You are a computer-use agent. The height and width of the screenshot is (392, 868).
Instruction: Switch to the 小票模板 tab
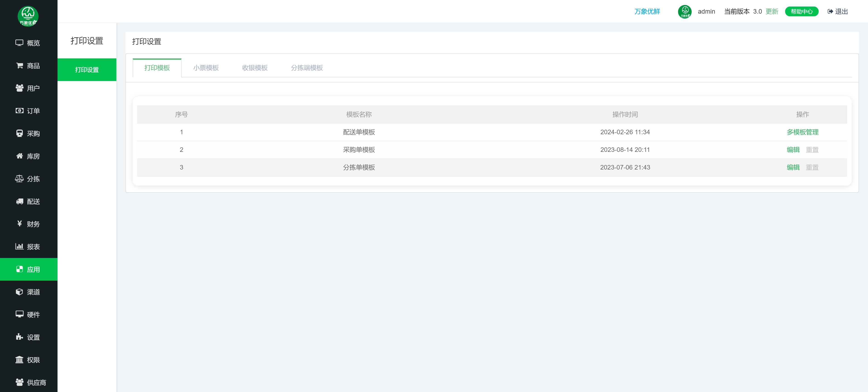coord(206,68)
